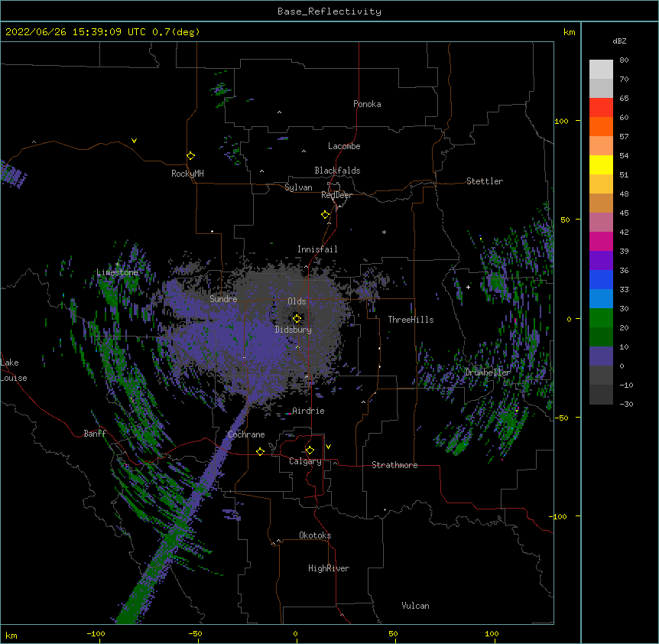
Task: Select the blue 36 dBZ legend color
Action: tap(601, 279)
